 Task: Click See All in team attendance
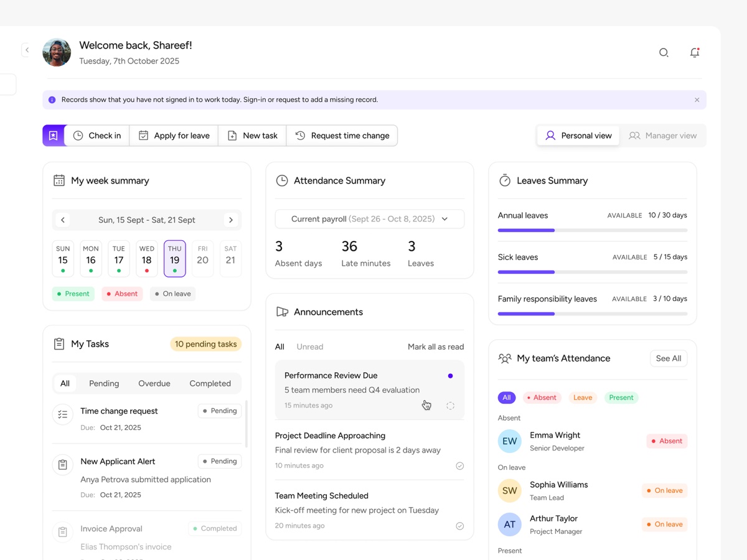point(669,358)
